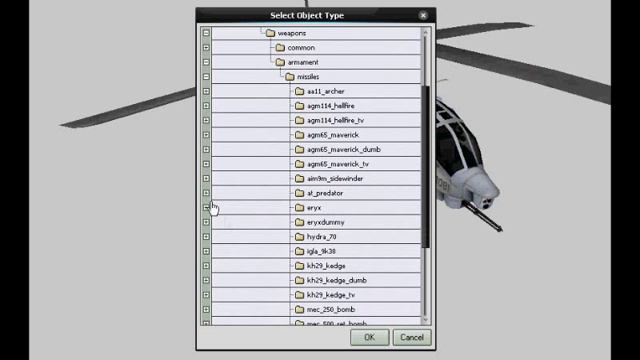Select the 'agm114_hellfire' label
This screenshot has width=640, height=360.
pos(331,106)
